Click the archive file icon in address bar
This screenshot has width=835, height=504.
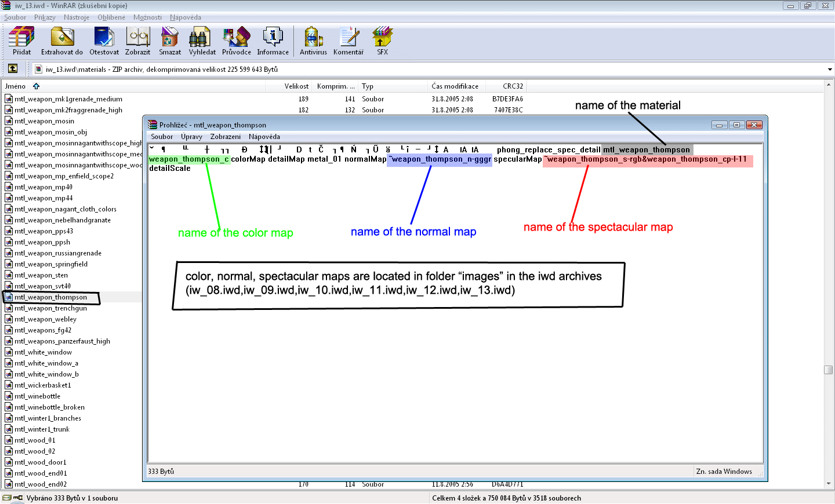[38, 70]
